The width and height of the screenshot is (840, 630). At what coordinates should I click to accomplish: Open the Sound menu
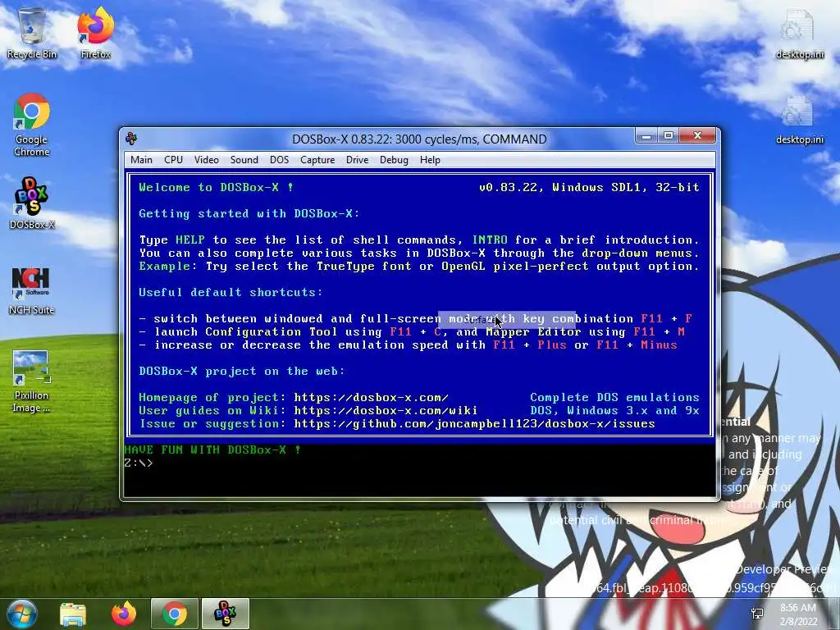pos(244,160)
